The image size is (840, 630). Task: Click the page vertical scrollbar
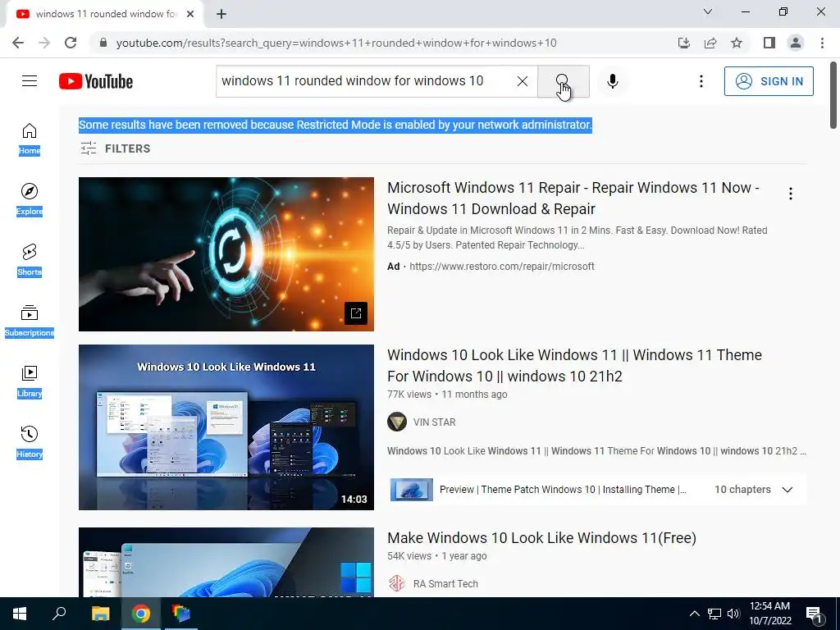[x=833, y=97]
